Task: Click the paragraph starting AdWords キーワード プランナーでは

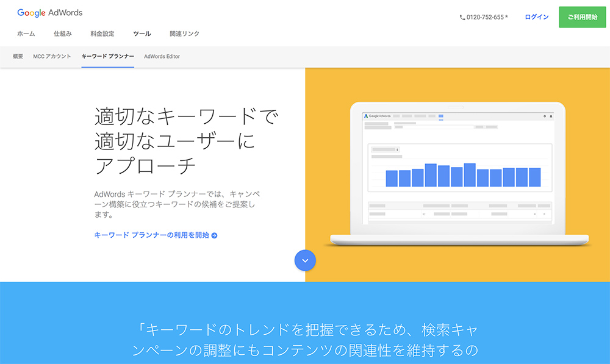Action: 178,204
